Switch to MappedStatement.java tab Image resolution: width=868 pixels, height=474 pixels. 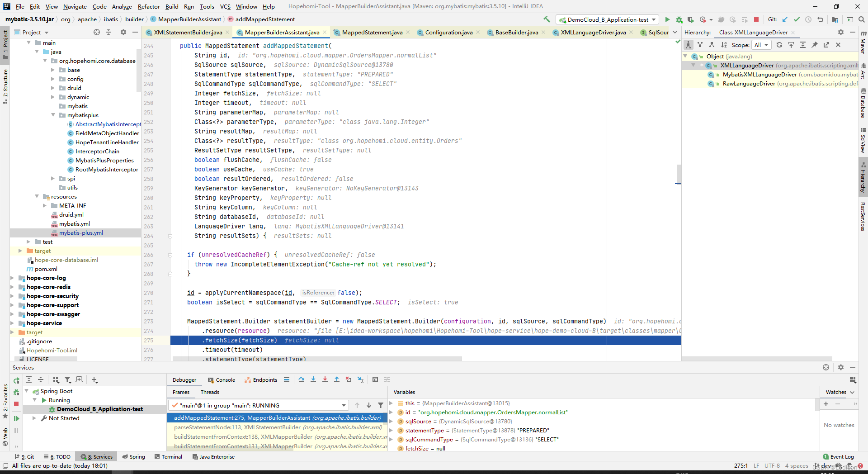(372, 32)
